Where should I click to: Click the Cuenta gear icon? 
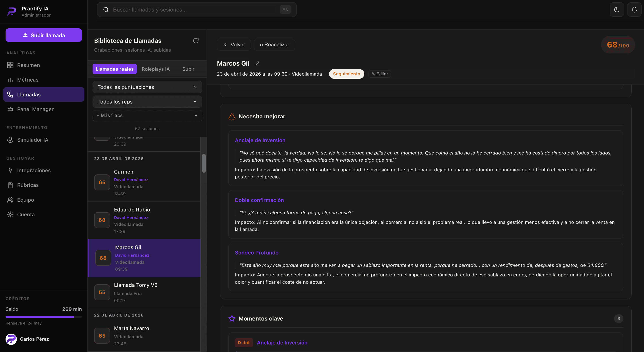(10, 215)
